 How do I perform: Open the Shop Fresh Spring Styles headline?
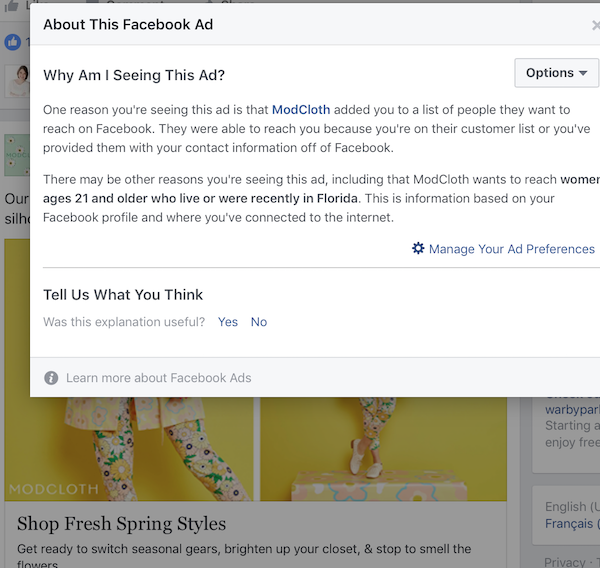(121, 524)
